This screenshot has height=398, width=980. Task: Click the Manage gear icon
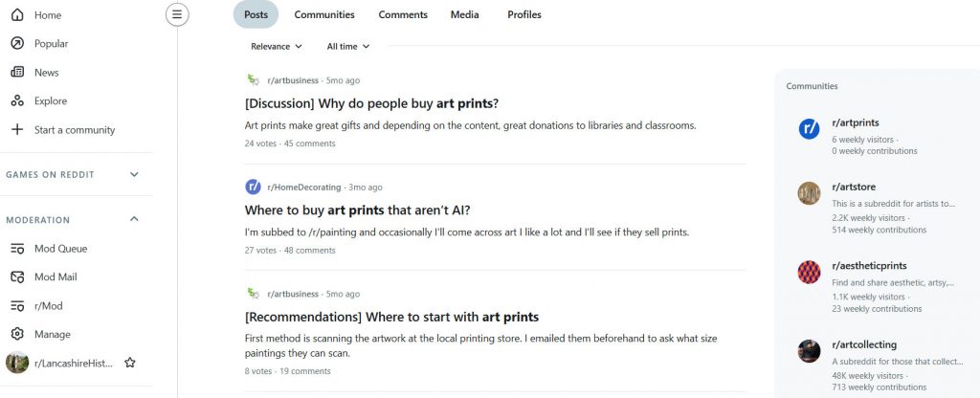pyautogui.click(x=17, y=334)
